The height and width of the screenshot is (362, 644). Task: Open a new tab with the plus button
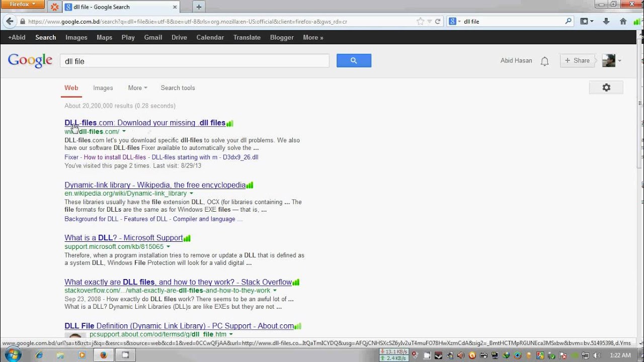click(199, 7)
